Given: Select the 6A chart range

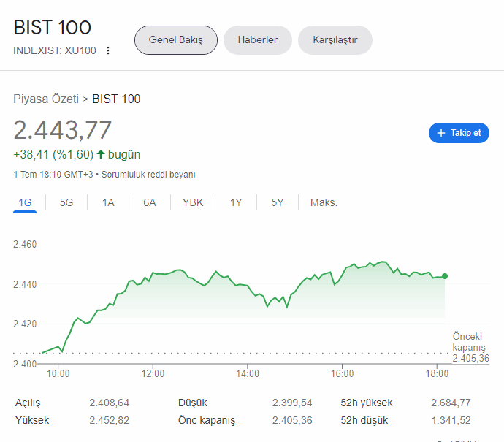Looking at the screenshot, I should click(150, 202).
